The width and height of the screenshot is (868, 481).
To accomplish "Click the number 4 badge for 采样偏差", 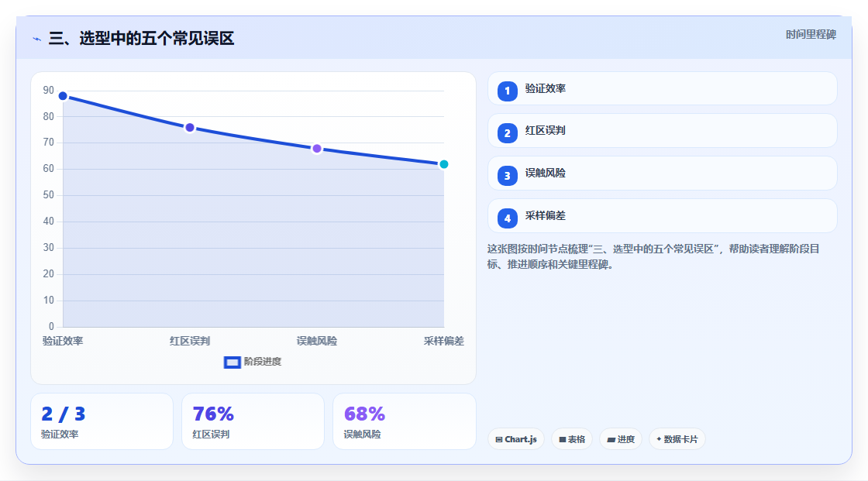I will tap(507, 218).
